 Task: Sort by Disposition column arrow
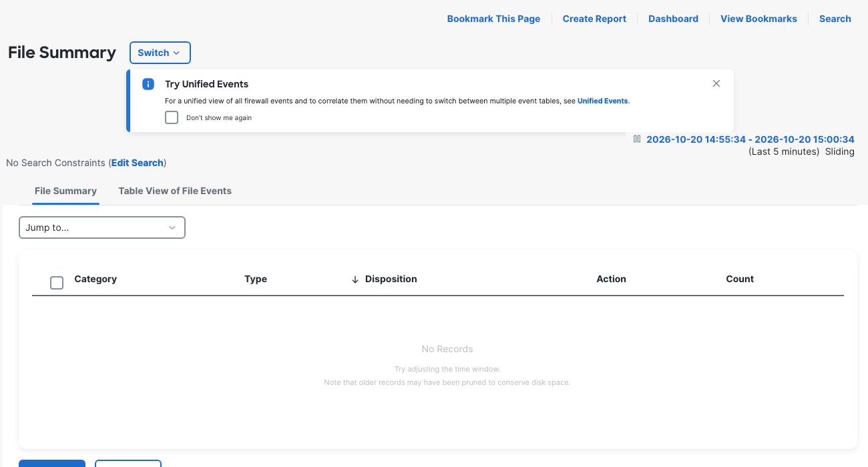(x=355, y=280)
